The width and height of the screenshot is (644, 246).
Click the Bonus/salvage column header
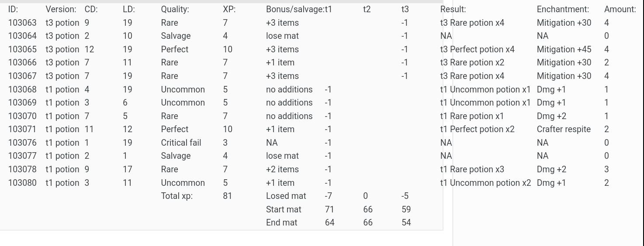point(299,9)
